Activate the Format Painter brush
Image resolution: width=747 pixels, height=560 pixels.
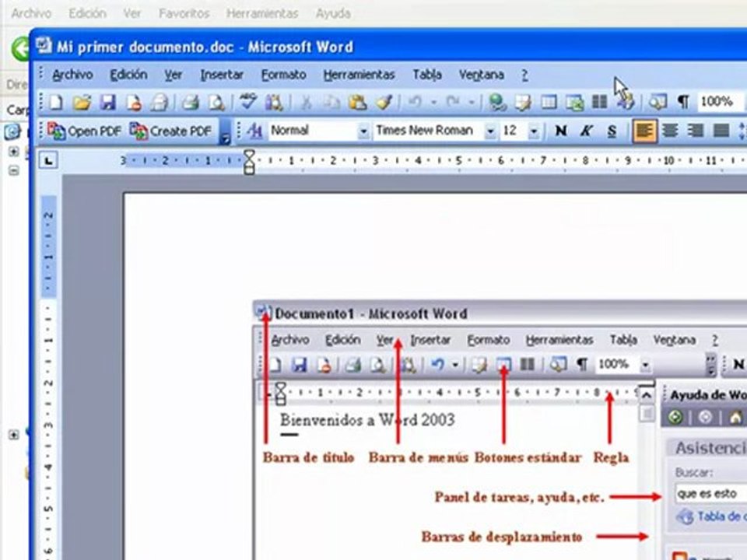[384, 102]
